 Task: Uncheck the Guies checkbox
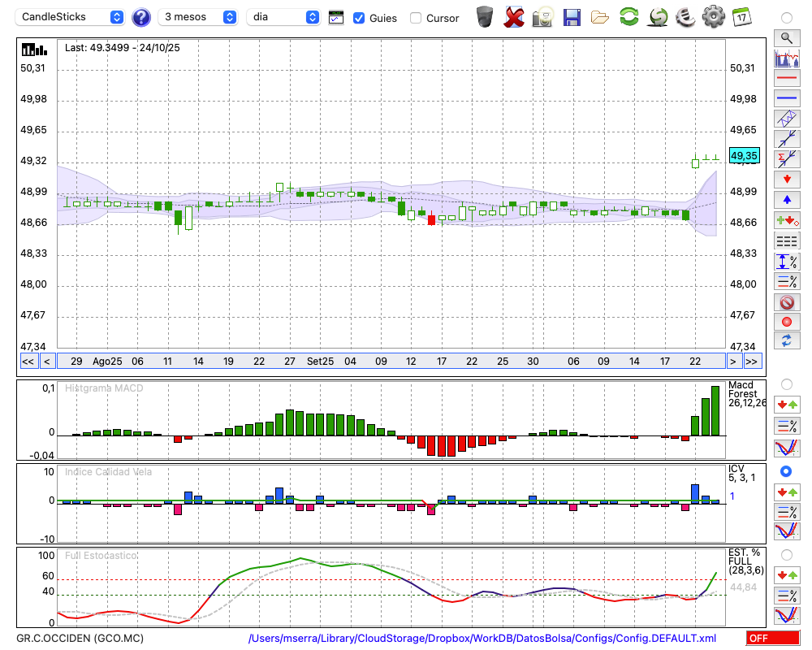coord(359,18)
